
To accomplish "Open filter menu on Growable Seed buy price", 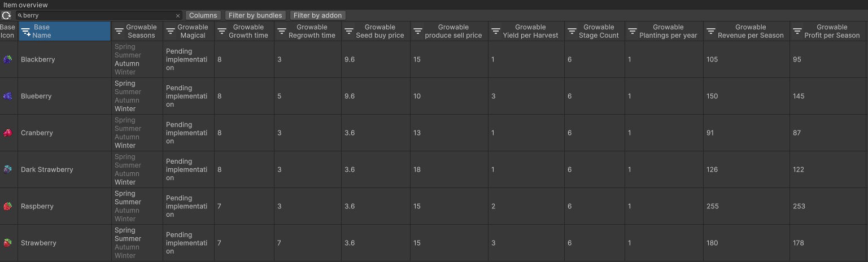I will pos(349,31).
